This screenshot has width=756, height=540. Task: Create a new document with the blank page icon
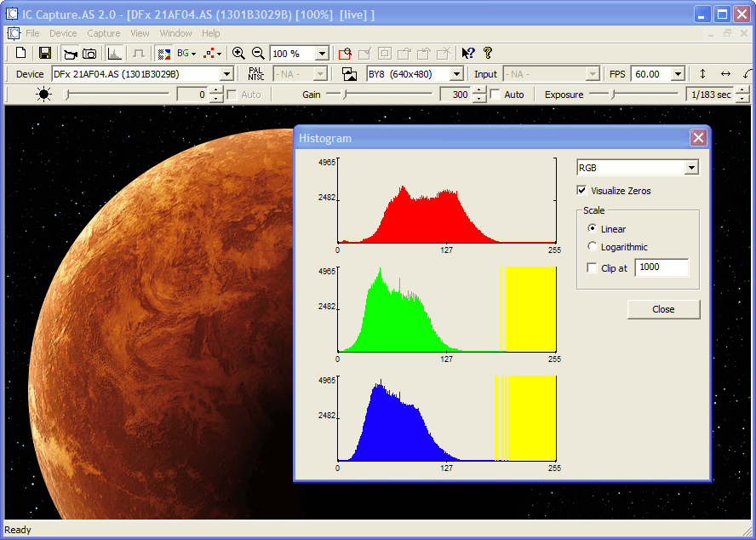pyautogui.click(x=20, y=53)
